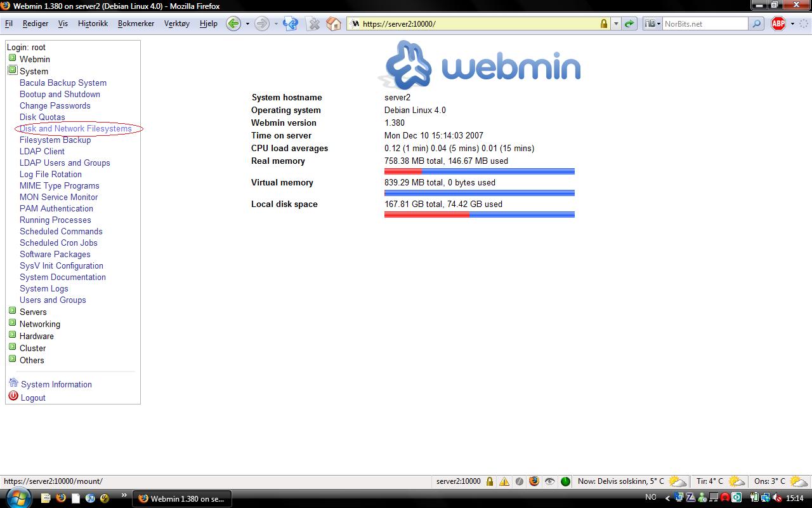Viewport: 812px width, 508px height.
Task: Expand the Networking category
Action: [12, 323]
